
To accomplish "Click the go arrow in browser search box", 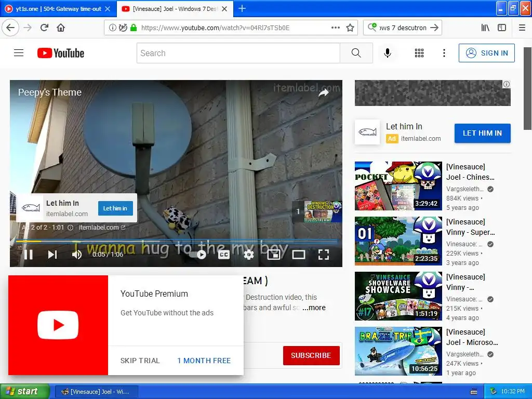I will 434,28.
